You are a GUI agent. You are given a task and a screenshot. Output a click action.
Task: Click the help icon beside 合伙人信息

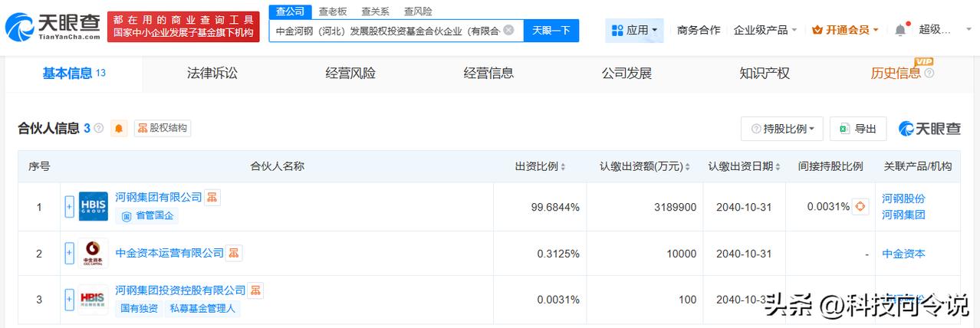pos(98,129)
